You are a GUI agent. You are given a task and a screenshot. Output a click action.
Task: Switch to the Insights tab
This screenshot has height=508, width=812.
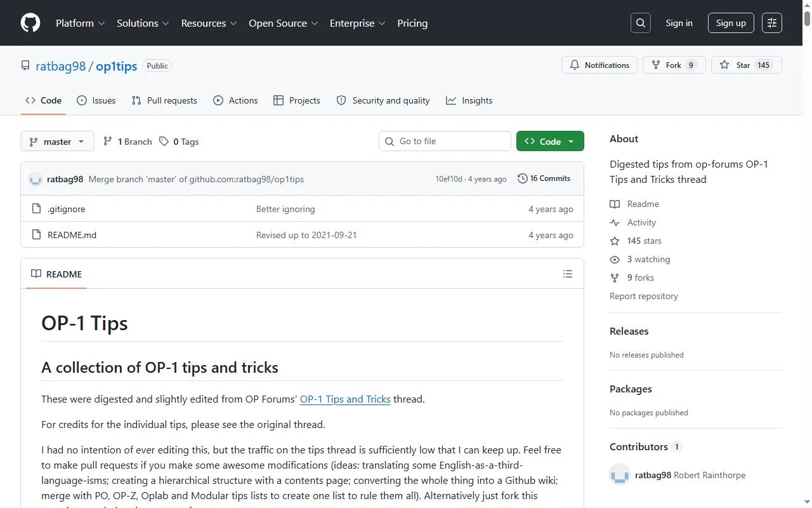coord(469,100)
